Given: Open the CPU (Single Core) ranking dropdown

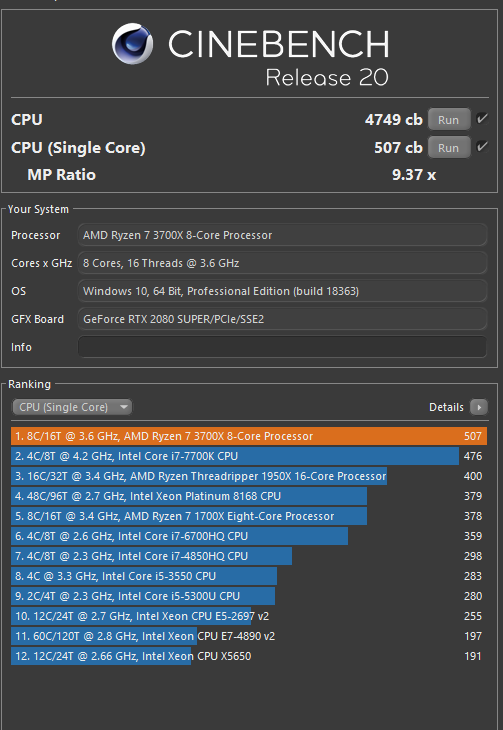Looking at the screenshot, I should coord(72,407).
